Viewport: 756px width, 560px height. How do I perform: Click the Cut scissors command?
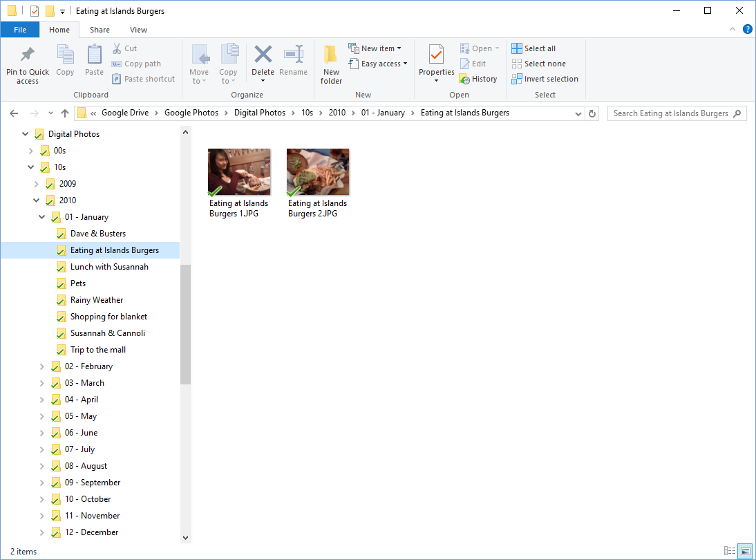tap(125, 48)
